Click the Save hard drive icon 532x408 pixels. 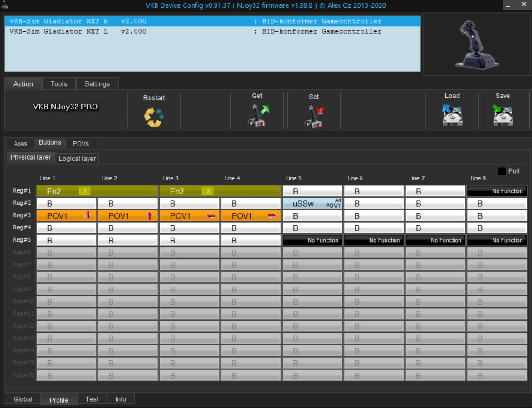click(x=503, y=115)
